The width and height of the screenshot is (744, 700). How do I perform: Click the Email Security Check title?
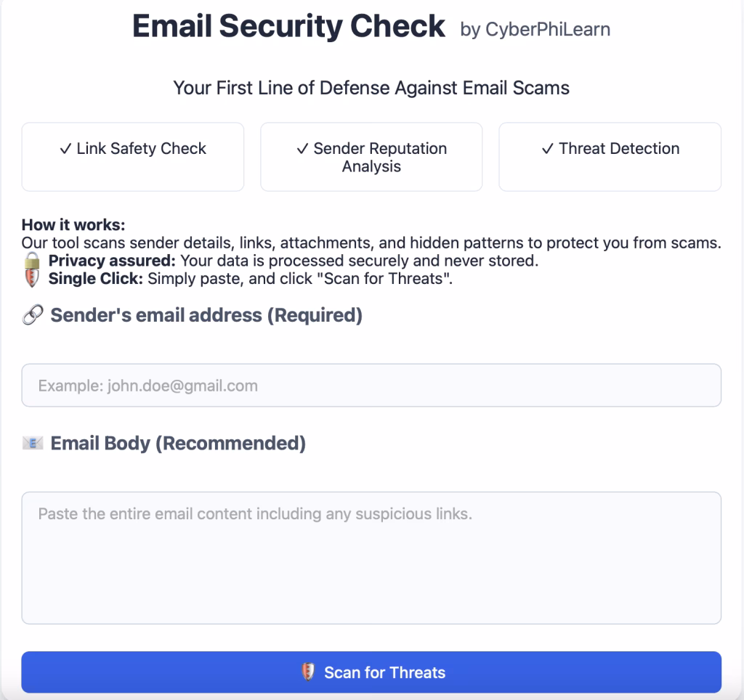(x=288, y=25)
